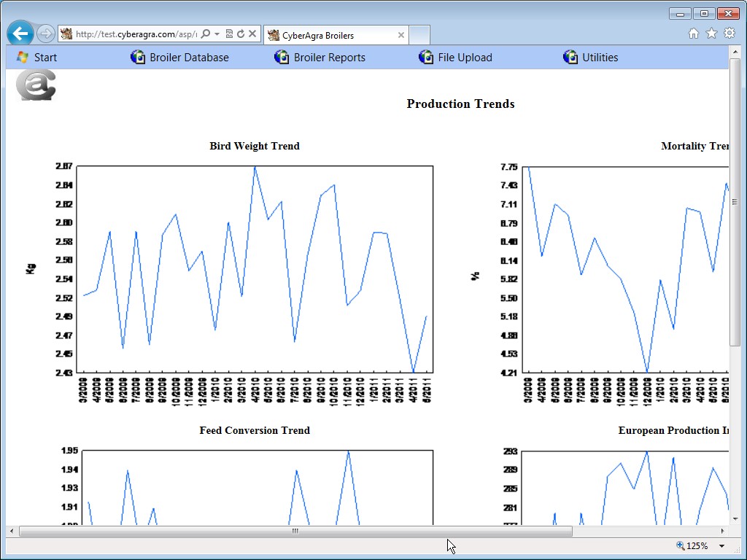
Task: Click the horizontal scrollbar right arrow
Action: 723,532
